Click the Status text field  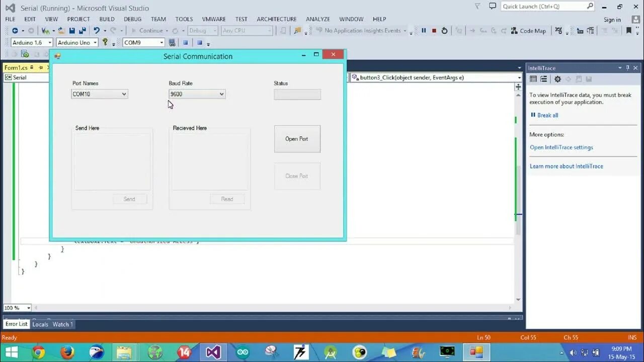tap(297, 95)
